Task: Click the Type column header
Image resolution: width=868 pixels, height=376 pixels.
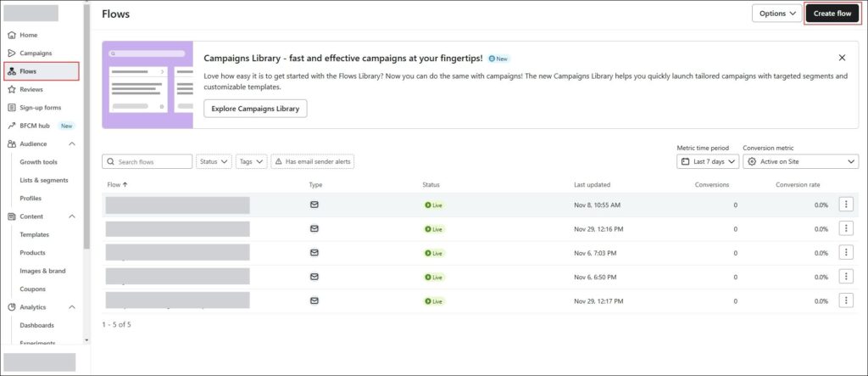Action: 315,185
